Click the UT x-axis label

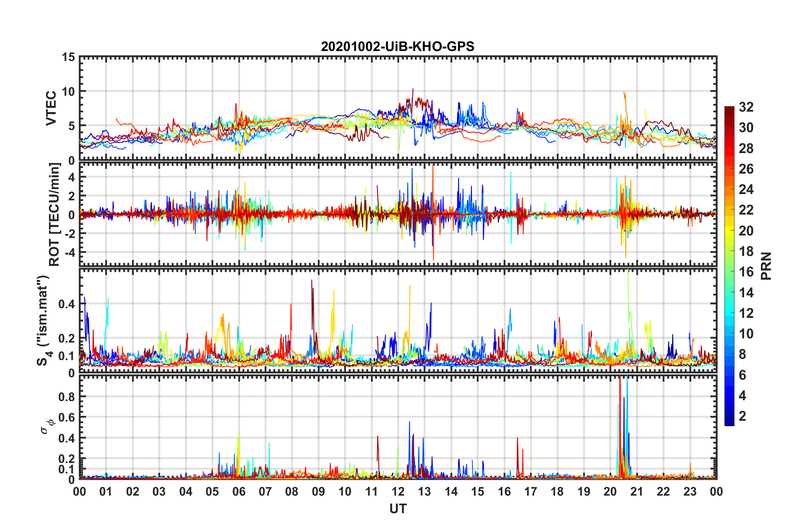(398, 509)
